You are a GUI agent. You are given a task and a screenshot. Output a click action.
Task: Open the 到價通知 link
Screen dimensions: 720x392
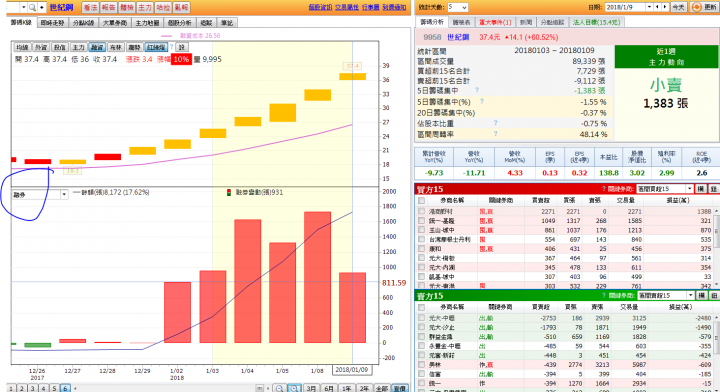point(394,7)
